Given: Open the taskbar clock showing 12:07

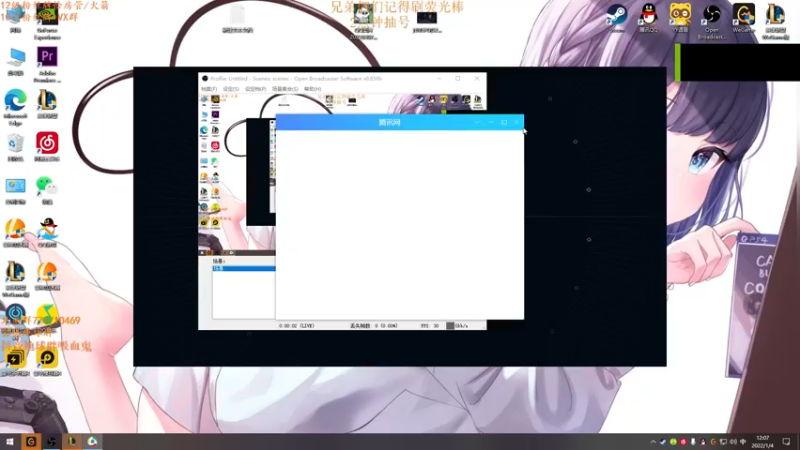Looking at the screenshot, I should [763, 442].
